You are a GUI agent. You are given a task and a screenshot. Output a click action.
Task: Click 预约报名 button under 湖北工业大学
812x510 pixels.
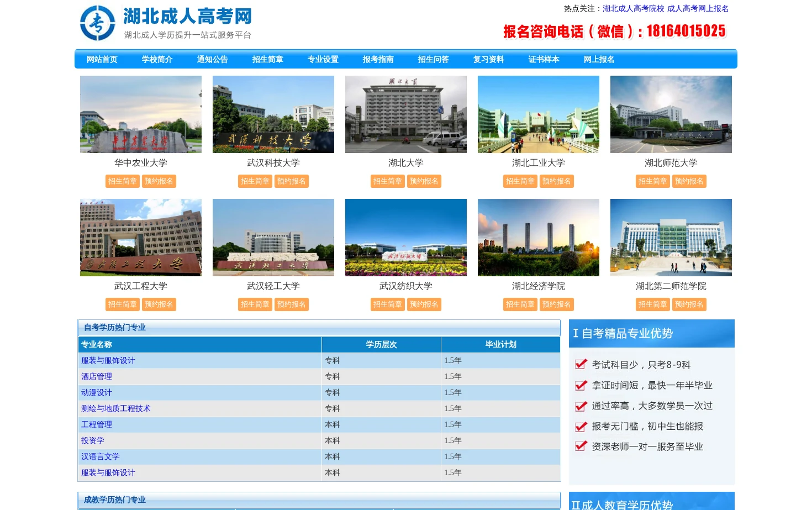(x=557, y=181)
